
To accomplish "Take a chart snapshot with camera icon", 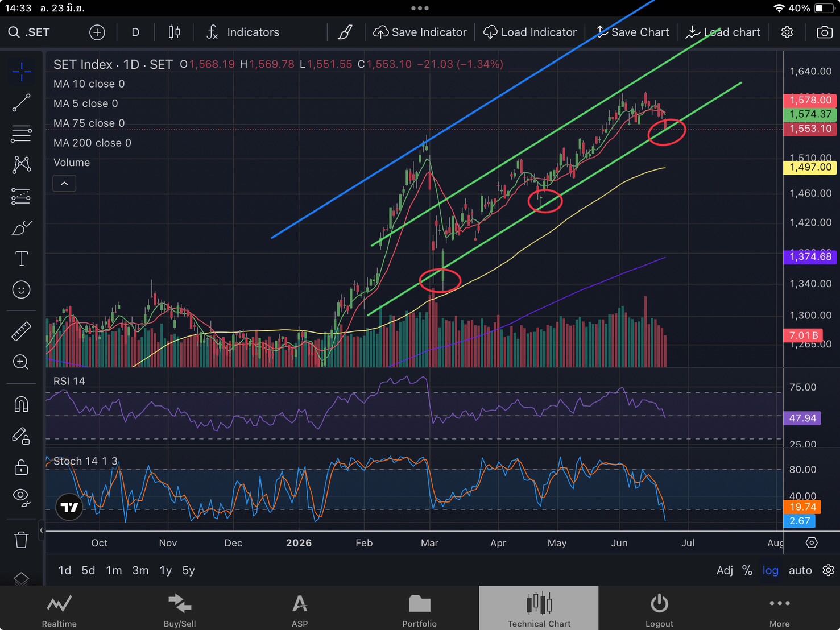I will click(824, 32).
